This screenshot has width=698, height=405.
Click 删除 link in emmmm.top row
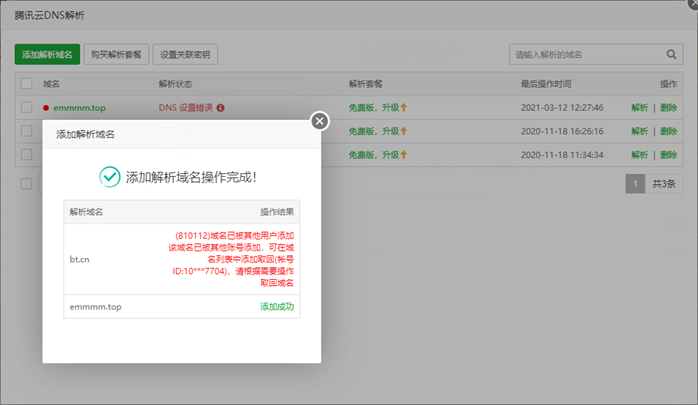[669, 107]
